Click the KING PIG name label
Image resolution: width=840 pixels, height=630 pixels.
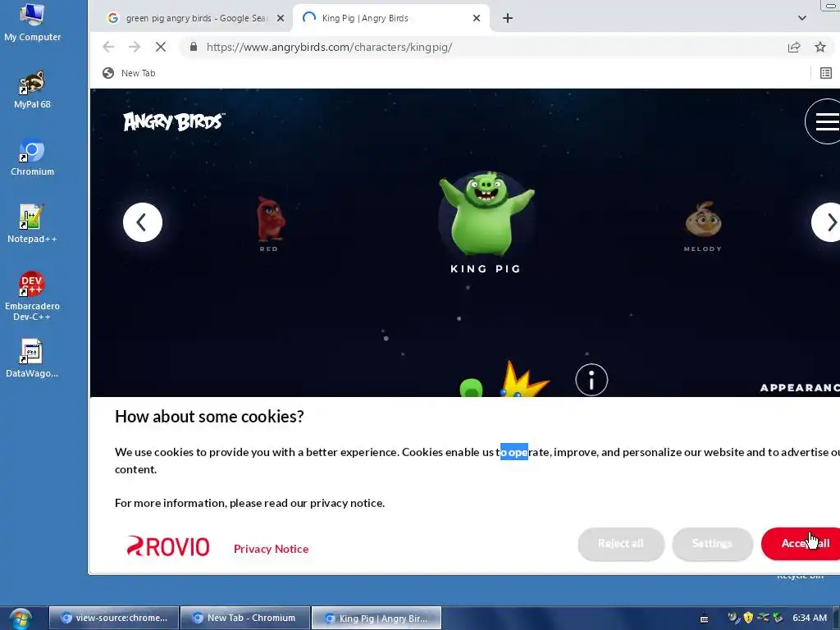pyautogui.click(x=486, y=269)
